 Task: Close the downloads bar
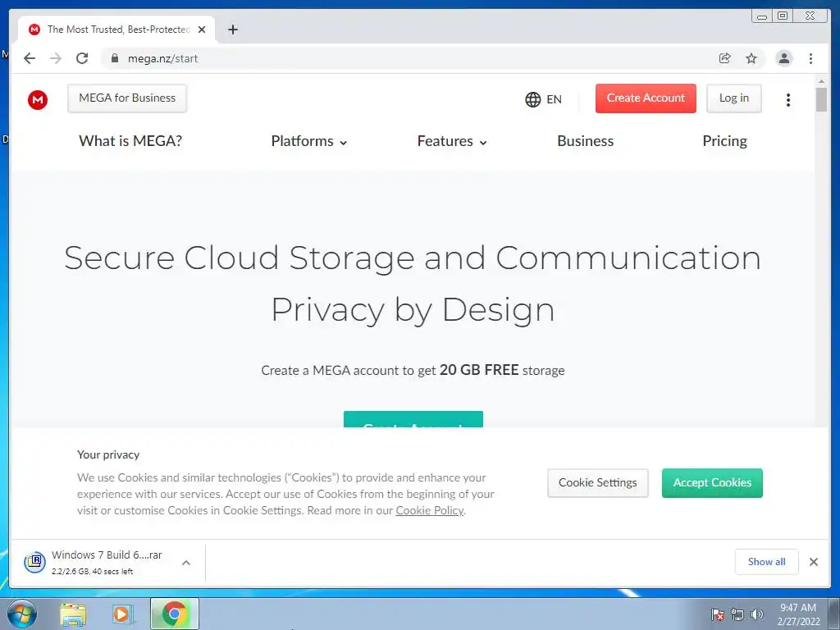click(x=814, y=562)
